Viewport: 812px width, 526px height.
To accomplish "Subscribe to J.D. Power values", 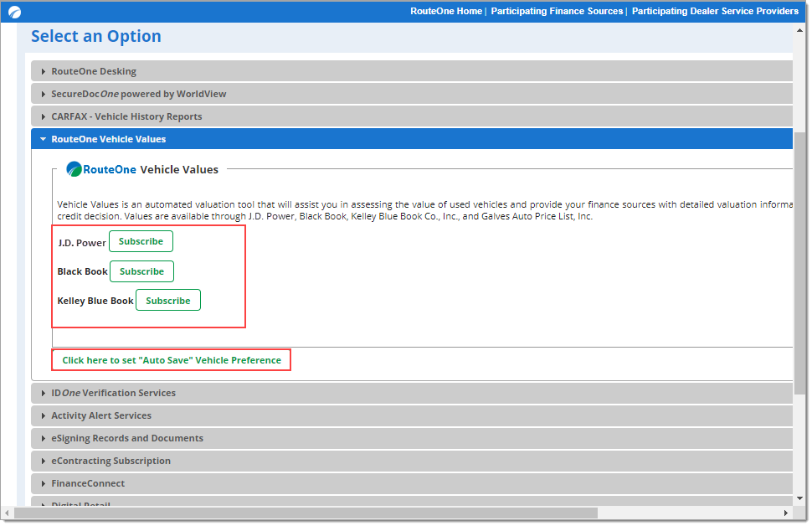I will [x=141, y=241].
